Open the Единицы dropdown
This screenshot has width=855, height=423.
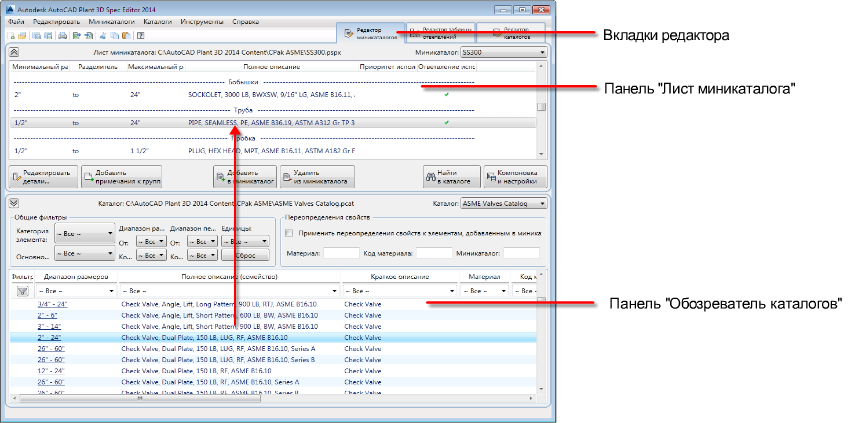tap(245, 240)
